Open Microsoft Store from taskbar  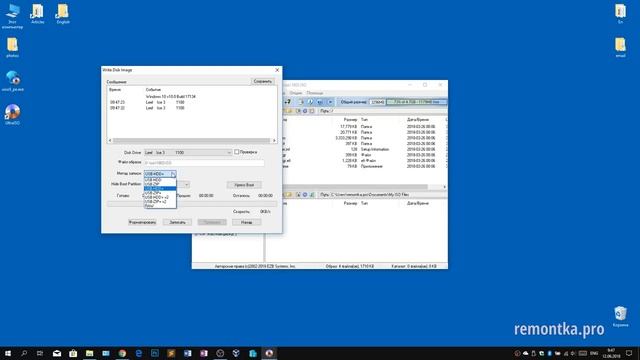[73, 353]
